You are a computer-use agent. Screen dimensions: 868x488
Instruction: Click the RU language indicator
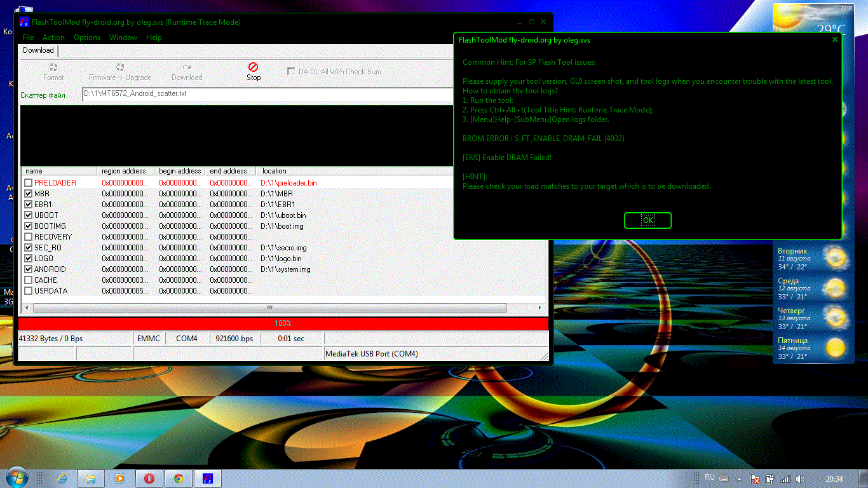pyautogui.click(x=710, y=477)
